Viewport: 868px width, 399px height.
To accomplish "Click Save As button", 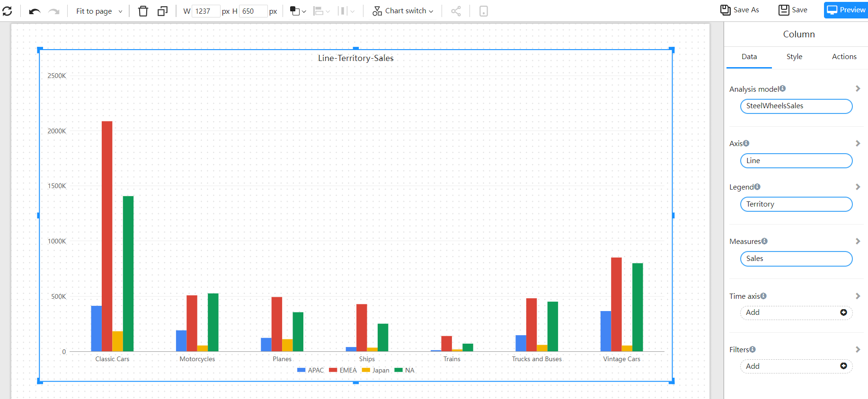I will tap(740, 10).
